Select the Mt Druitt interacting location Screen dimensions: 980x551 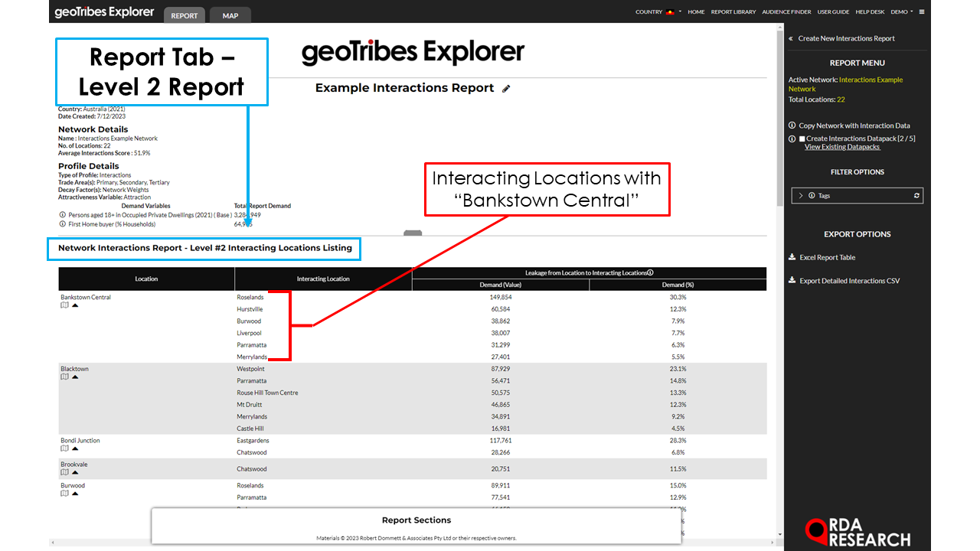pos(250,405)
